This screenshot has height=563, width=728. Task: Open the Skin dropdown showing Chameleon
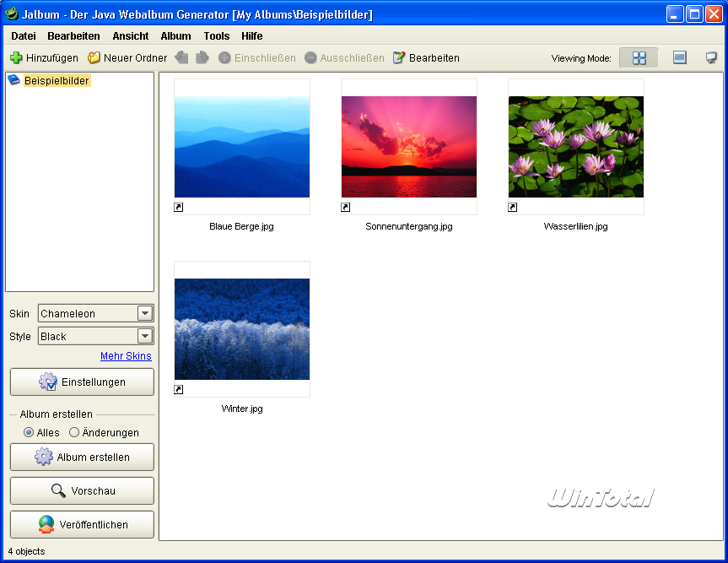(145, 313)
